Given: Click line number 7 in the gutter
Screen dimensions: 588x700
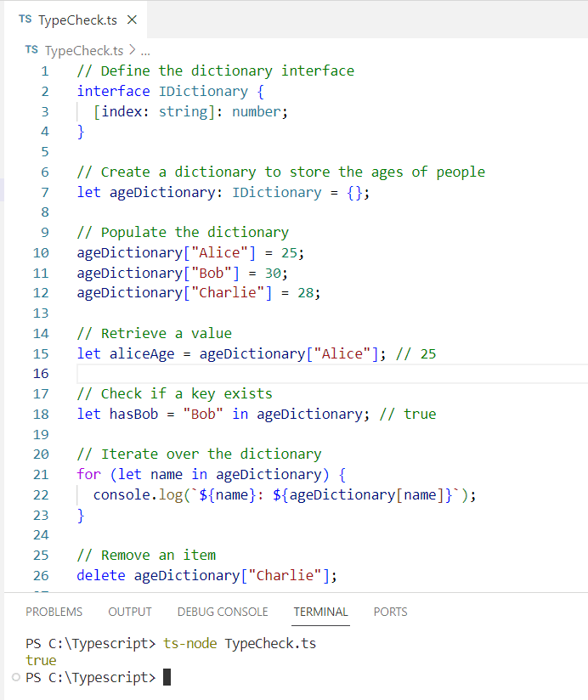Looking at the screenshot, I should [x=45, y=192].
